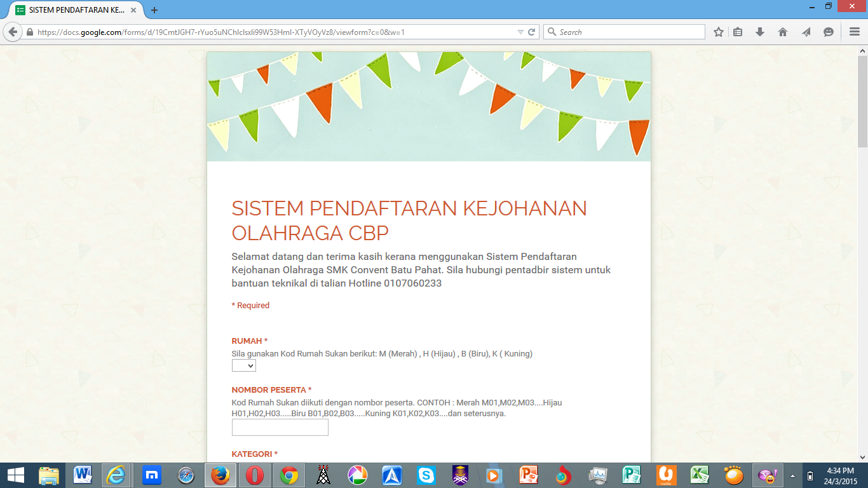Image resolution: width=868 pixels, height=488 pixels.
Task: Go to the Firefox home page icon
Action: [x=783, y=32]
